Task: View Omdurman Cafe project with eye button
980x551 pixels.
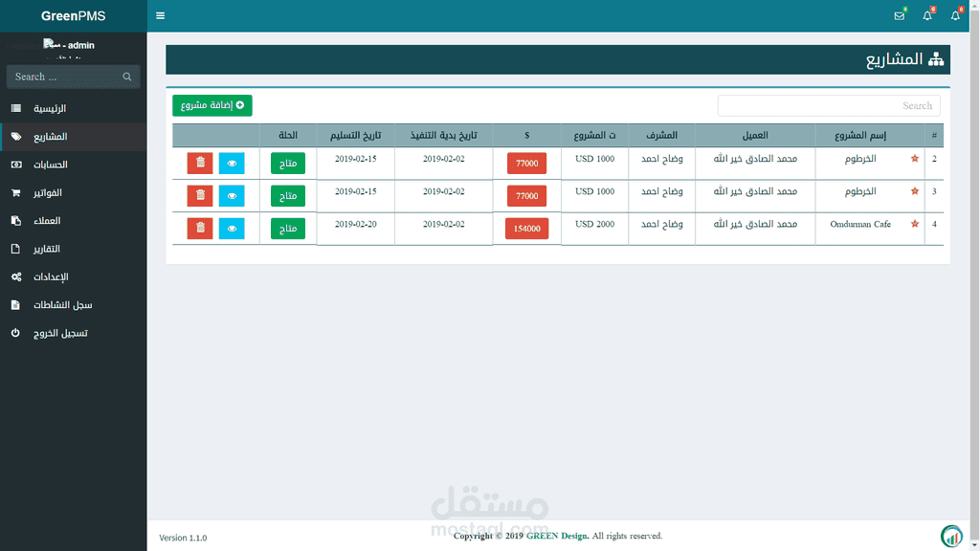Action: pos(232,228)
